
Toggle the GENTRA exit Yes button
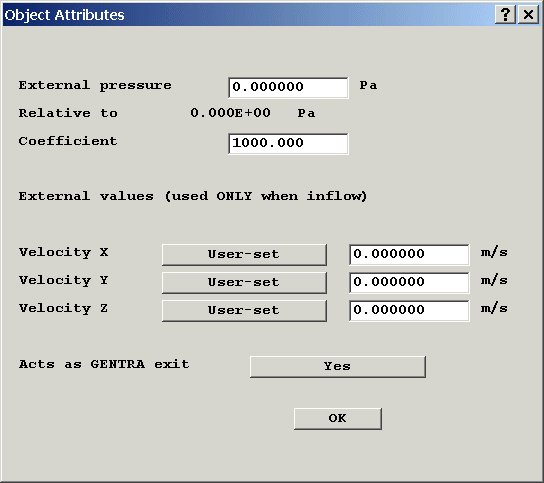pyautogui.click(x=338, y=366)
